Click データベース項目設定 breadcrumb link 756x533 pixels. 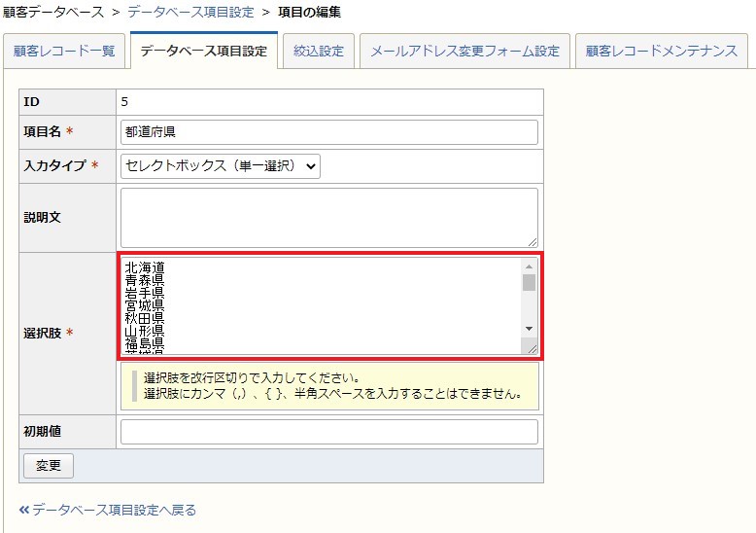coord(190,12)
